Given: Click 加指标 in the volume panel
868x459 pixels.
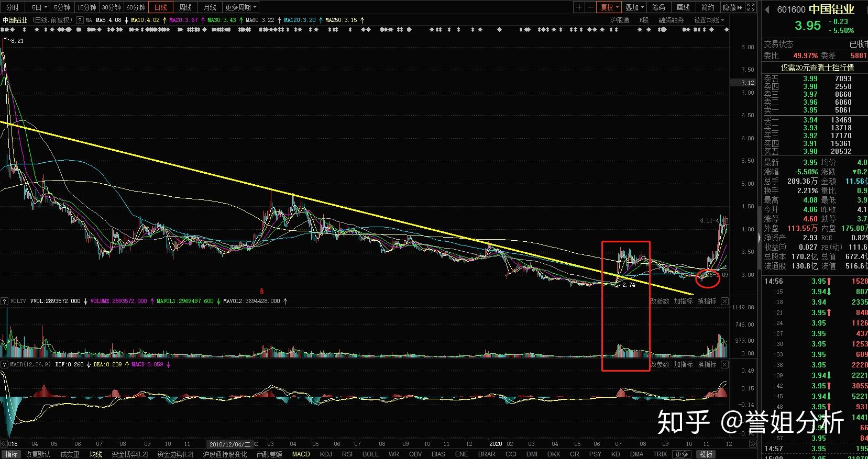Looking at the screenshot, I should (684, 301).
